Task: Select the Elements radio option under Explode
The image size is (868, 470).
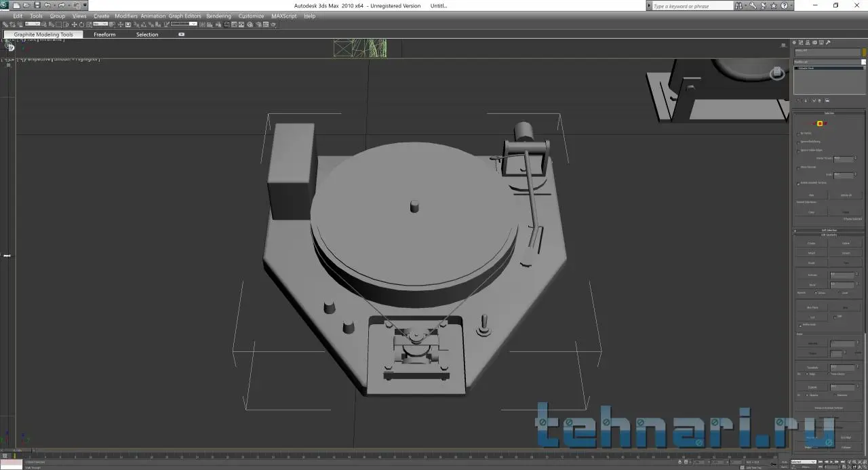Action: click(835, 395)
